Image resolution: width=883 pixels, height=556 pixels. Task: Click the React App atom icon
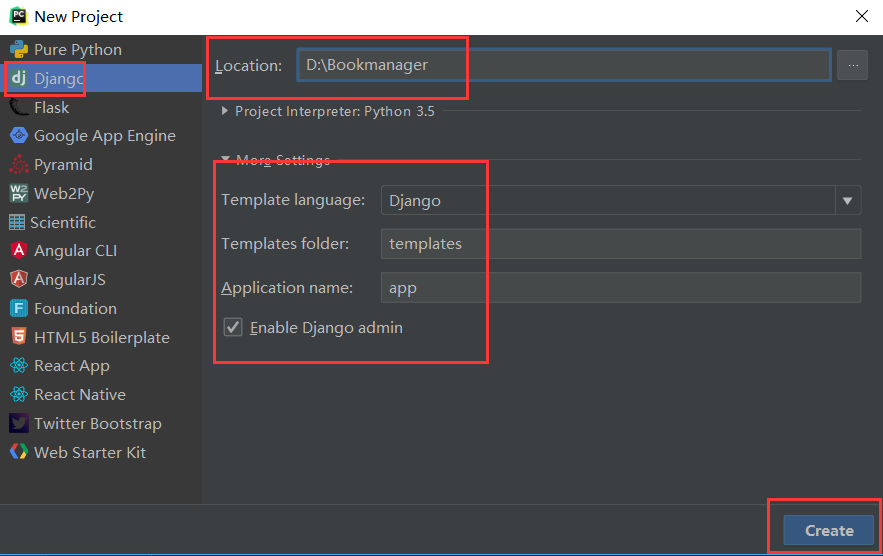19,366
